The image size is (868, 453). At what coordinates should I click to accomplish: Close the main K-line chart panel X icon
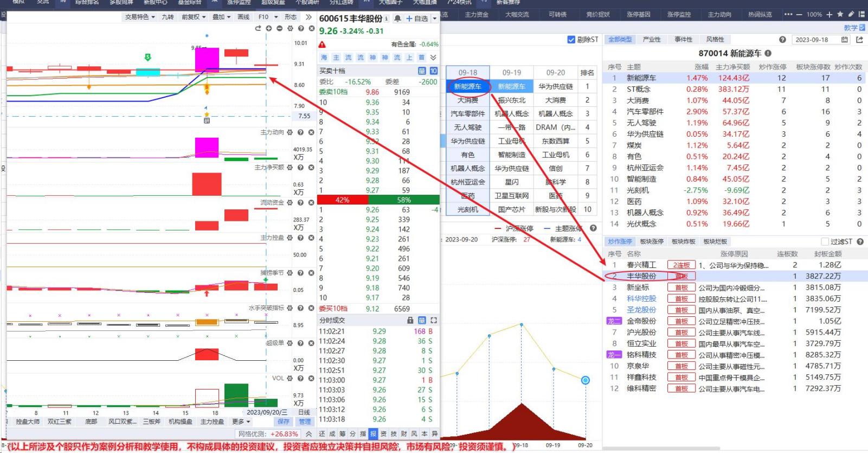pos(311,28)
